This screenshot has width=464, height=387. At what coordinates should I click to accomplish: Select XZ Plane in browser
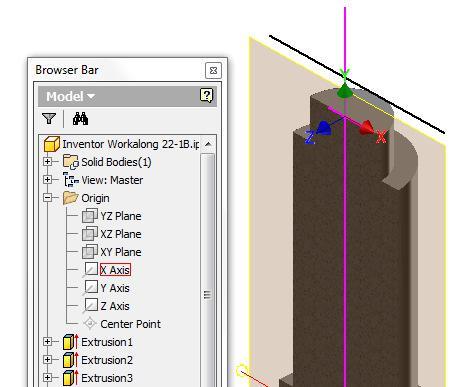pos(121,234)
